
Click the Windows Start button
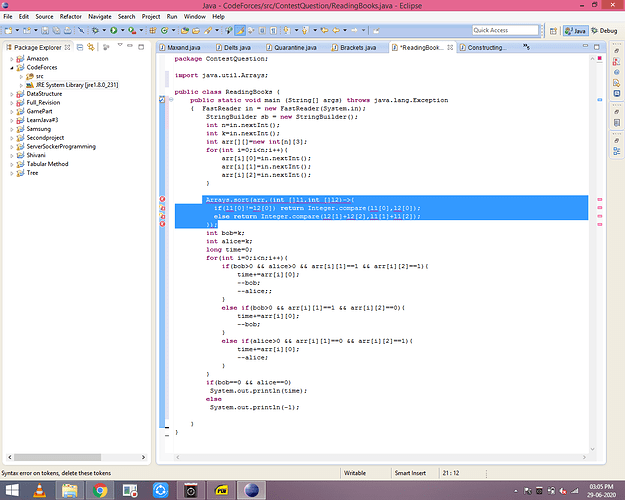[12, 490]
